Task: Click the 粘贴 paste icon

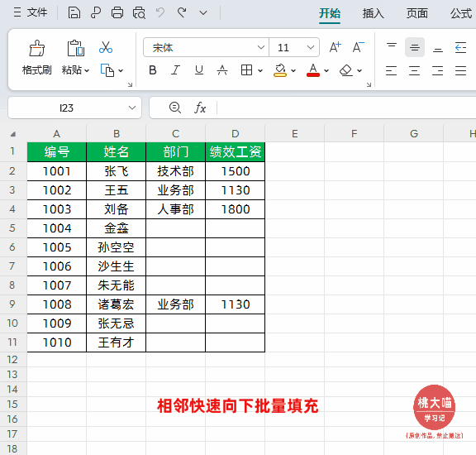Action: click(x=75, y=48)
